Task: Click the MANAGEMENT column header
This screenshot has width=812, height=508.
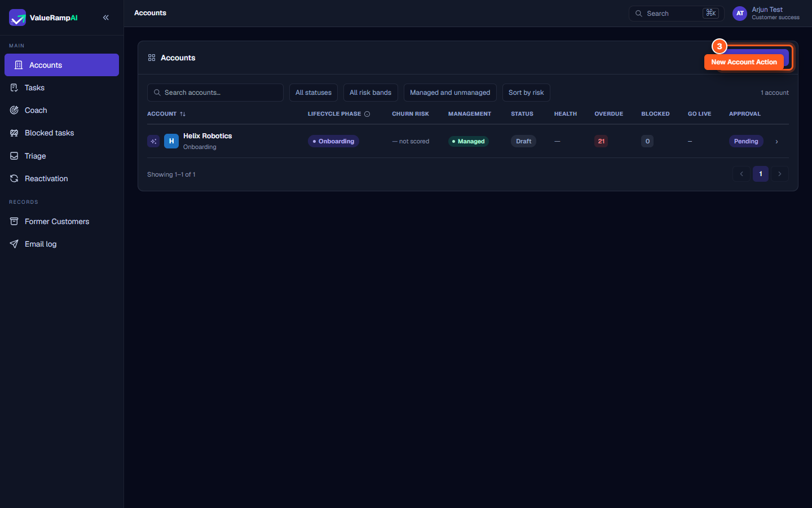Action: (x=470, y=114)
